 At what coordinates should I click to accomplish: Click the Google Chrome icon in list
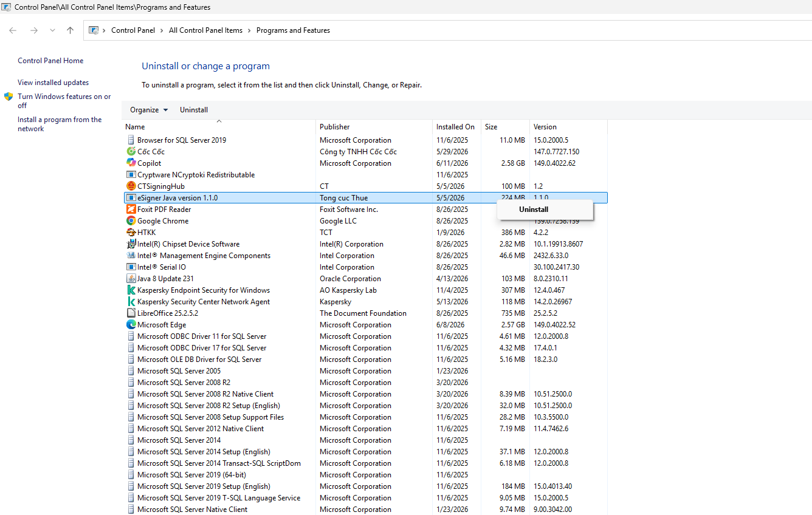point(131,220)
